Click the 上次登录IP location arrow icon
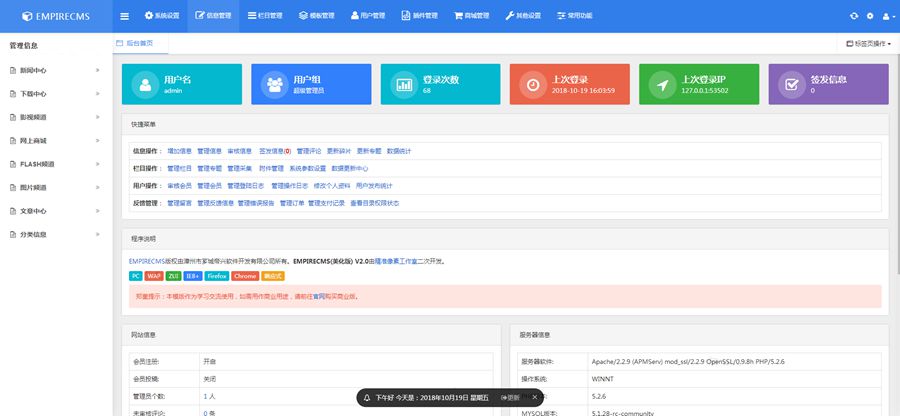This screenshot has height=416, width=900. point(662,85)
